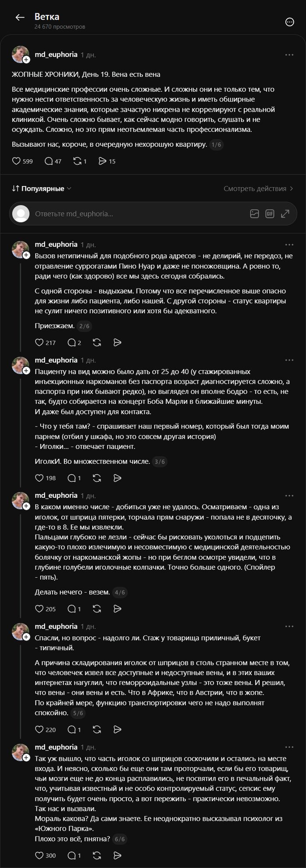This screenshot has width=306, height=868.
Task: Open three-dots menu on the 6/6 reply
Action: pyautogui.click(x=289, y=747)
